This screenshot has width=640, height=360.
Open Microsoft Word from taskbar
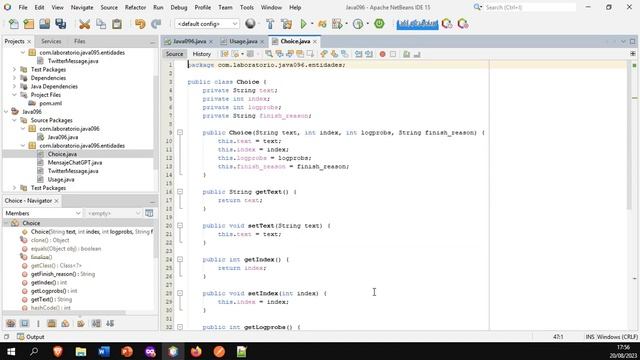pos(104,351)
